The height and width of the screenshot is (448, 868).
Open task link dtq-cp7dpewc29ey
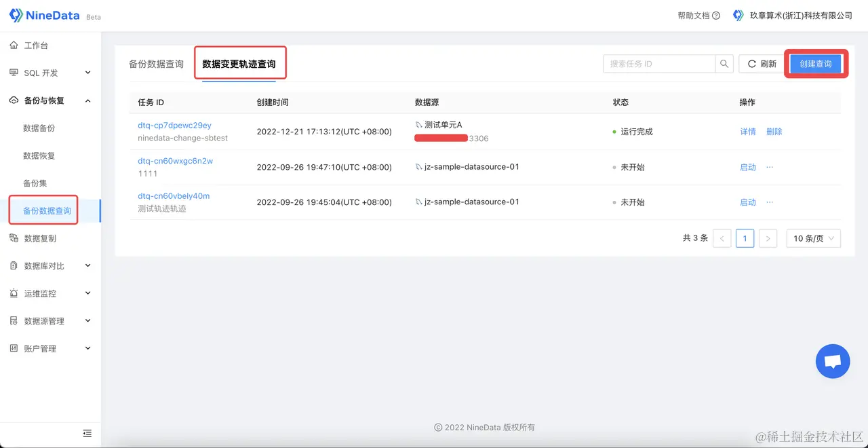coord(174,125)
